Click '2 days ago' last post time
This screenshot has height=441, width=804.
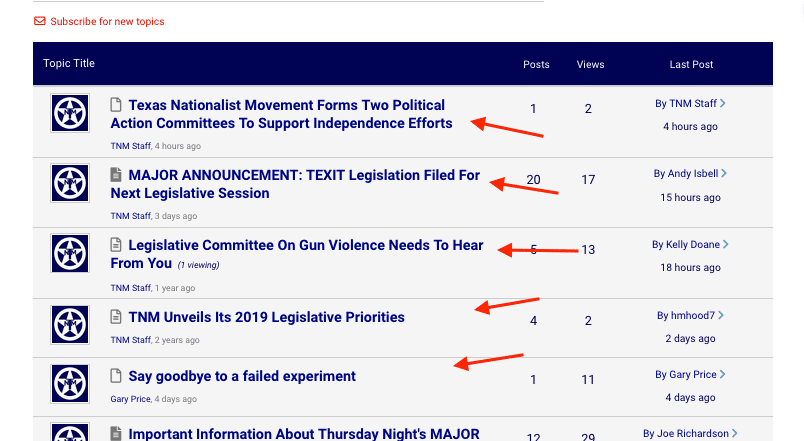click(690, 338)
